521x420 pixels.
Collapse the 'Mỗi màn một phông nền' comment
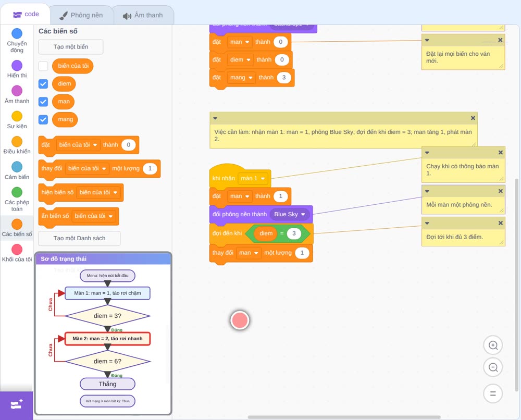427,191
